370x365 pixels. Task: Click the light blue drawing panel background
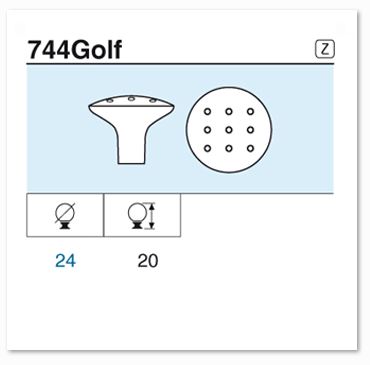180,128
